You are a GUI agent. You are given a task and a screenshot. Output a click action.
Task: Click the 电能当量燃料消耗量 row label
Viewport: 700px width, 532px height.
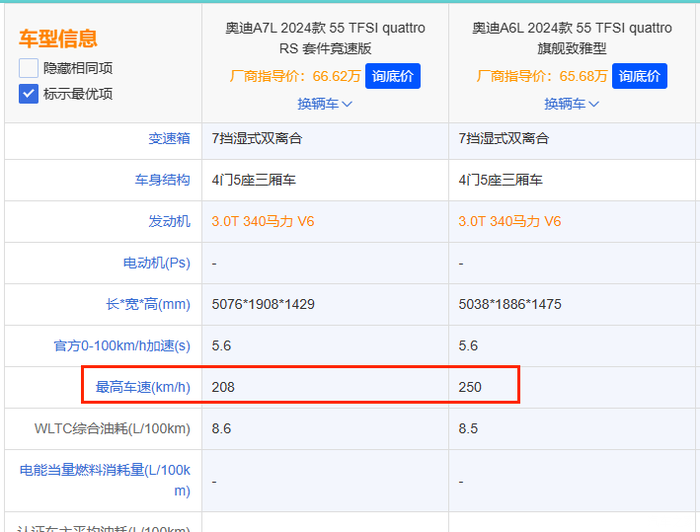pyautogui.click(x=105, y=480)
